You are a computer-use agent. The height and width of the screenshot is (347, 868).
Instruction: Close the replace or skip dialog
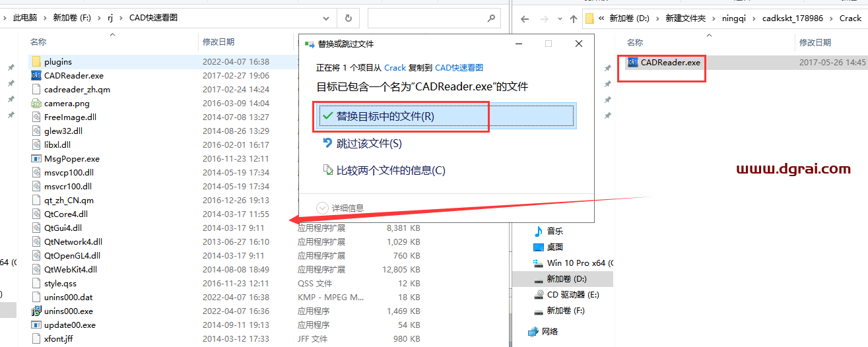579,44
